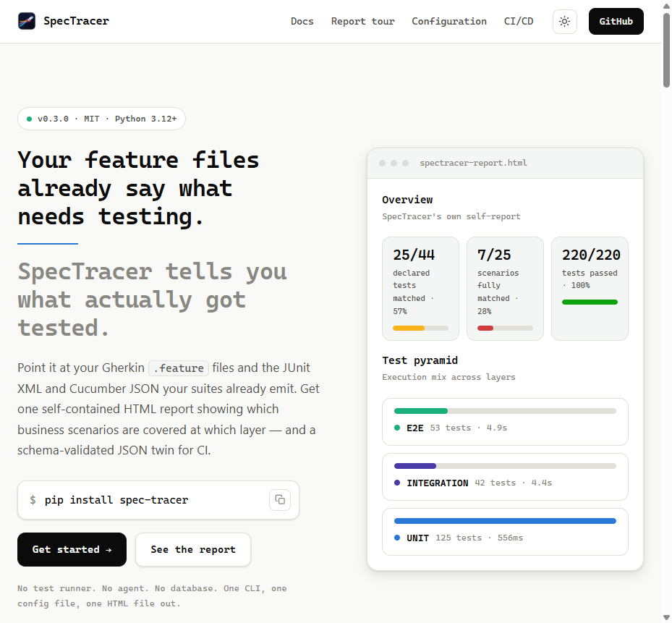This screenshot has height=623, width=672.
Task: Click the UNIT 125 tests row
Action: (x=506, y=532)
